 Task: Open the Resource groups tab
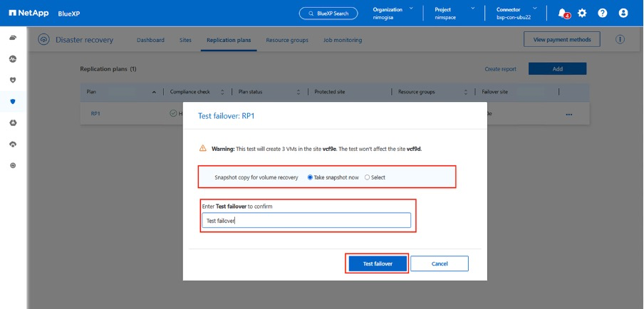[x=287, y=40]
